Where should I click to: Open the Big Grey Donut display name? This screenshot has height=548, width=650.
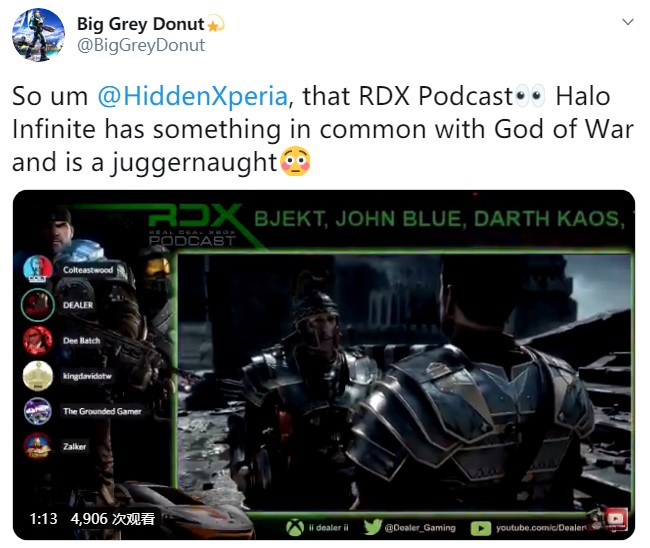coord(141,24)
